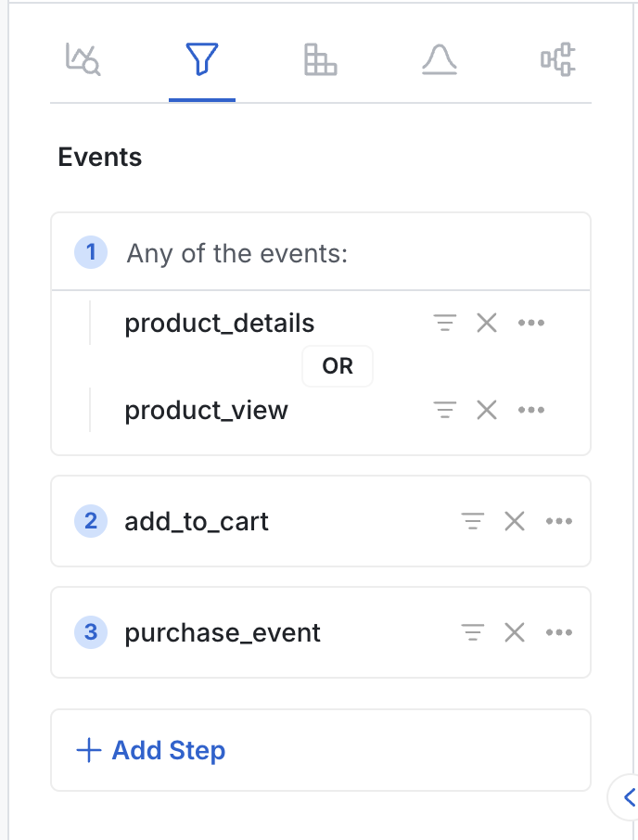Collapse the panel with the right-edge chevron

[628, 797]
